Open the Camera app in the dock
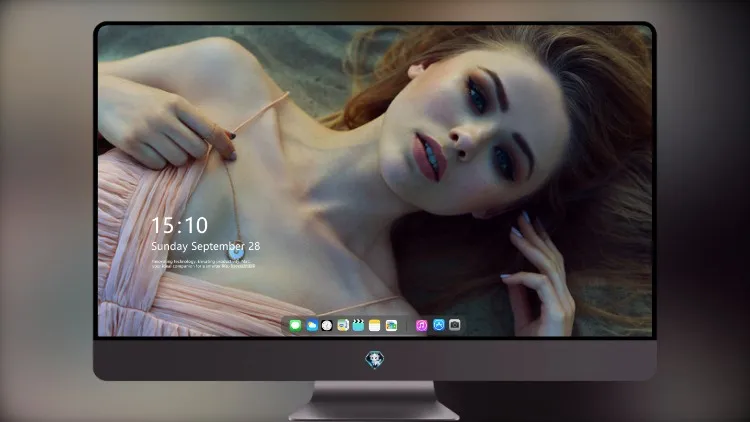Image resolution: width=750 pixels, height=422 pixels. coord(455,325)
